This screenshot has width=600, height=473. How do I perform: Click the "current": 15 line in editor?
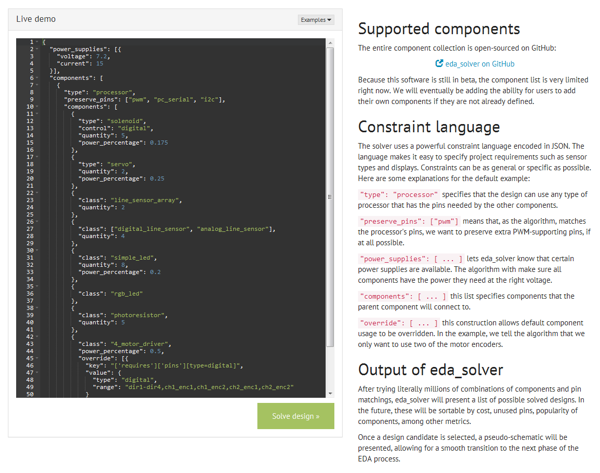[80, 64]
